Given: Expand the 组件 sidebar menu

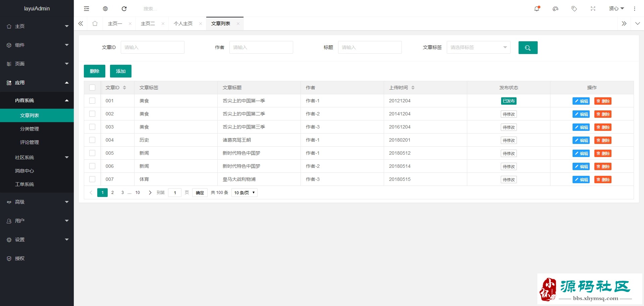Looking at the screenshot, I should (37, 45).
